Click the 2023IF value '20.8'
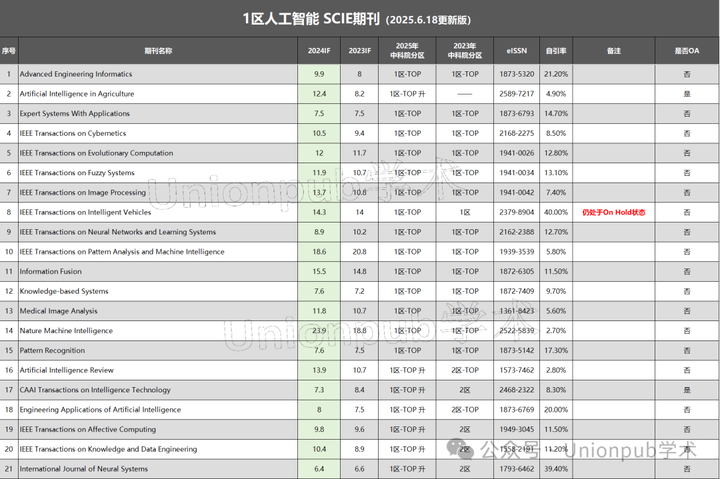This screenshot has height=479, width=720. [x=360, y=252]
